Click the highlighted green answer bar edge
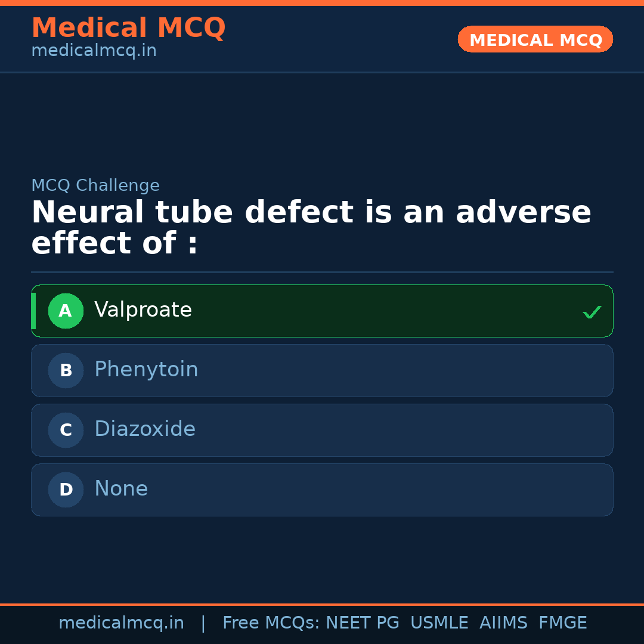Image resolution: width=644 pixels, height=644 pixels. [x=34, y=311]
